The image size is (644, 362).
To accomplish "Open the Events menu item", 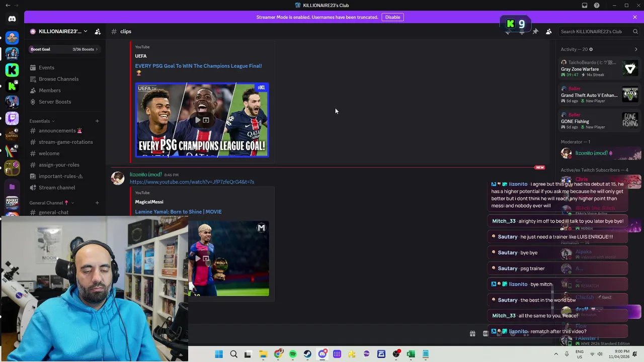I will [46, 67].
